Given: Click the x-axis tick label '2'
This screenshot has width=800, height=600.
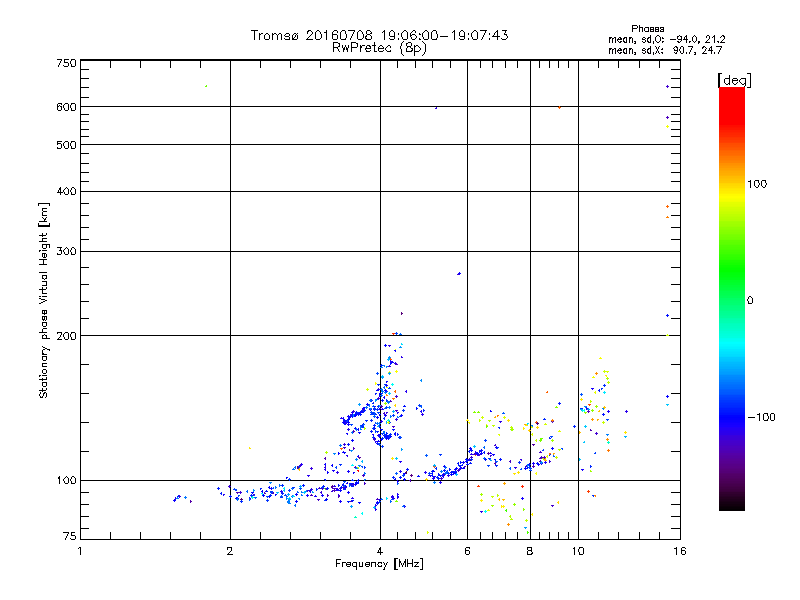Looking at the screenshot, I should [230, 551].
